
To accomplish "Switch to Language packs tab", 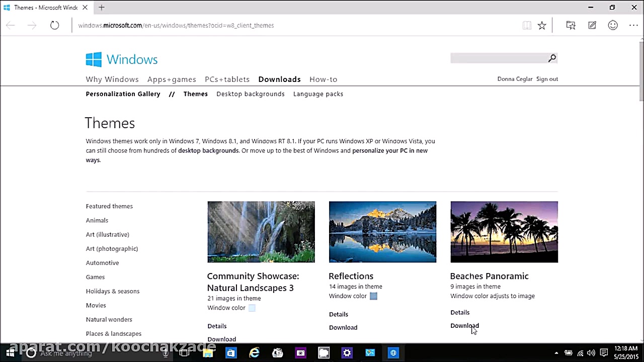I will pyautogui.click(x=318, y=94).
